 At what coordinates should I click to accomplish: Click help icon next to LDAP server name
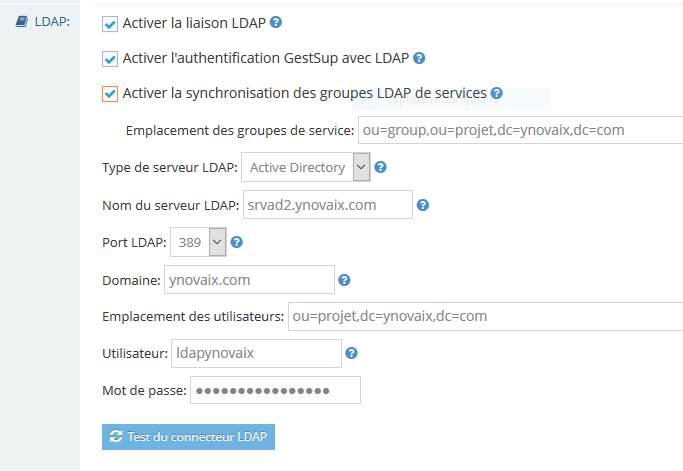pyautogui.click(x=423, y=205)
